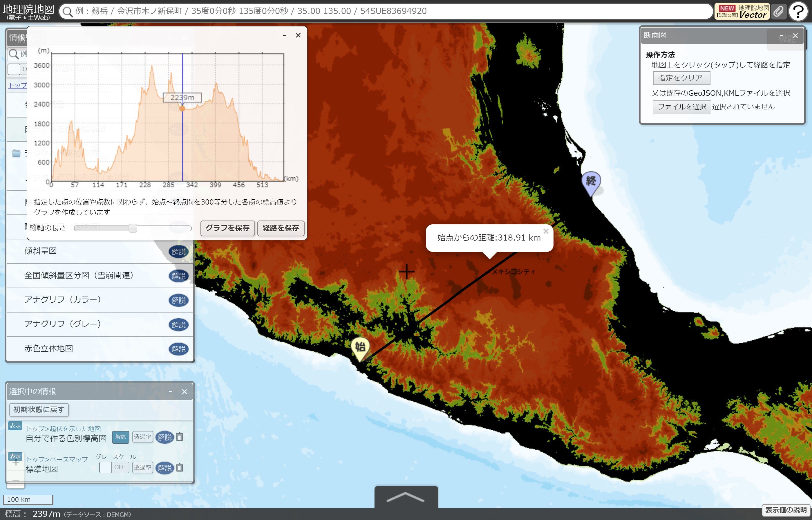Open 解説 for selected 標準地図
This screenshot has width=812, height=520.
[x=164, y=468]
